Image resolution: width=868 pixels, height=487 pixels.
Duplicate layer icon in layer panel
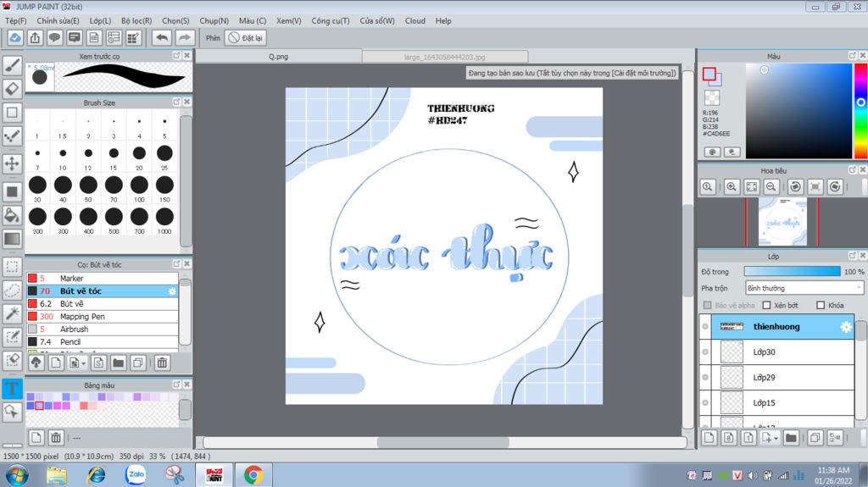pos(815,438)
